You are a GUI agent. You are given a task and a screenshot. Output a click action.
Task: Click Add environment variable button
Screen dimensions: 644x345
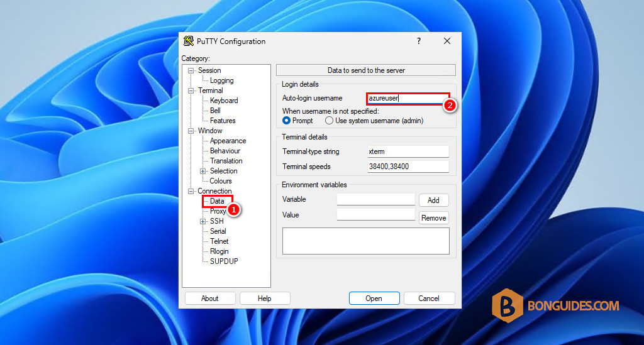coord(433,200)
